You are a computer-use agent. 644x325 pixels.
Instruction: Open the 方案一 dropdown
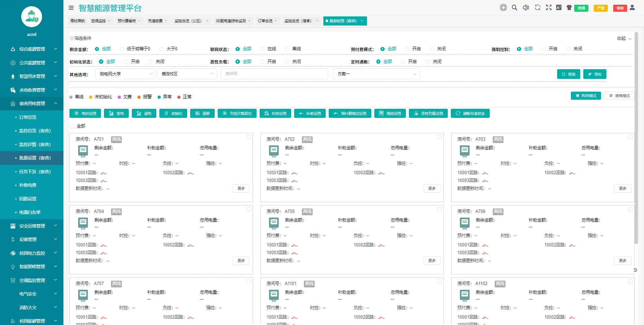[x=376, y=74]
